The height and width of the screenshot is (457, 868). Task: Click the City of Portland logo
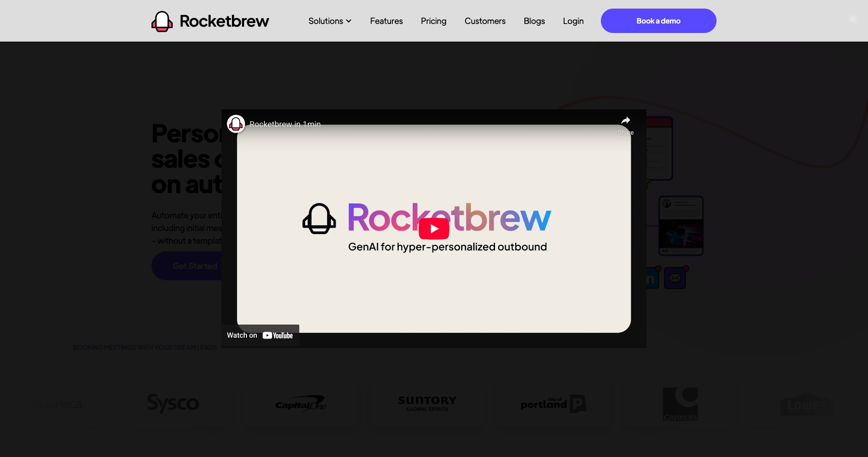553,404
